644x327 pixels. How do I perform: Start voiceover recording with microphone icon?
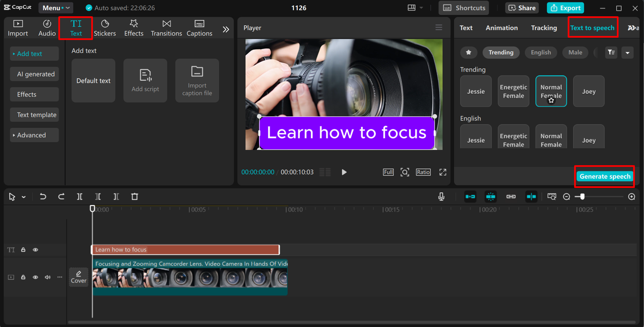pyautogui.click(x=441, y=197)
